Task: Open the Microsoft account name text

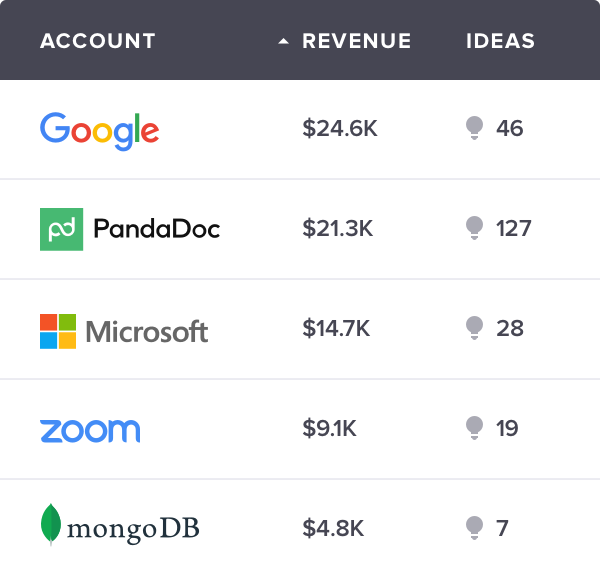Action: tap(147, 331)
